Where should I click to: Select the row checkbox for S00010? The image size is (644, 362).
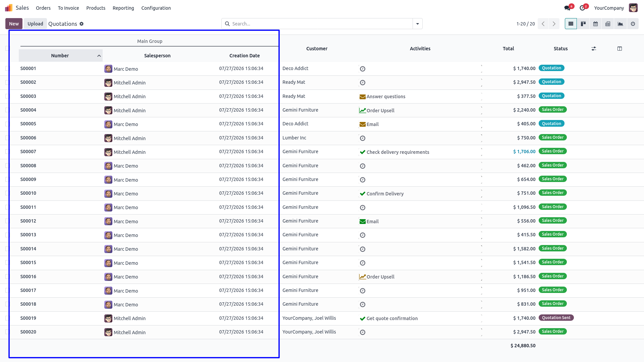(7, 193)
